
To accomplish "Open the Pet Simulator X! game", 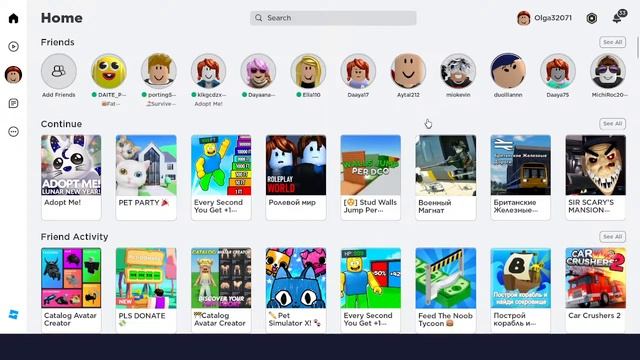I will coord(296,290).
